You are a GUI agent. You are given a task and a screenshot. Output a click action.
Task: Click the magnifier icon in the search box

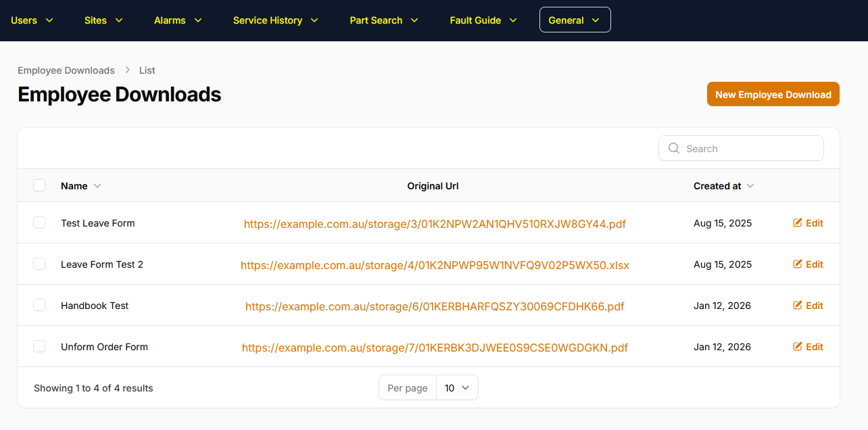(x=673, y=148)
